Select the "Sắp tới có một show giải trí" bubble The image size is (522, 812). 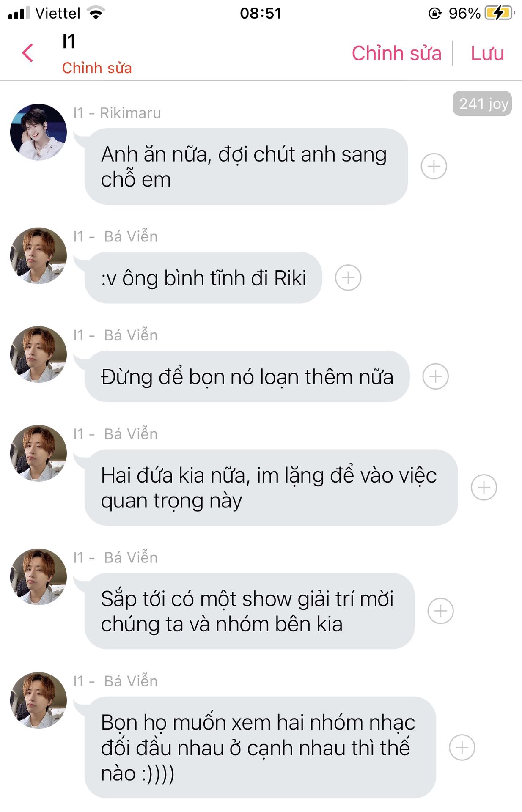[x=250, y=611]
